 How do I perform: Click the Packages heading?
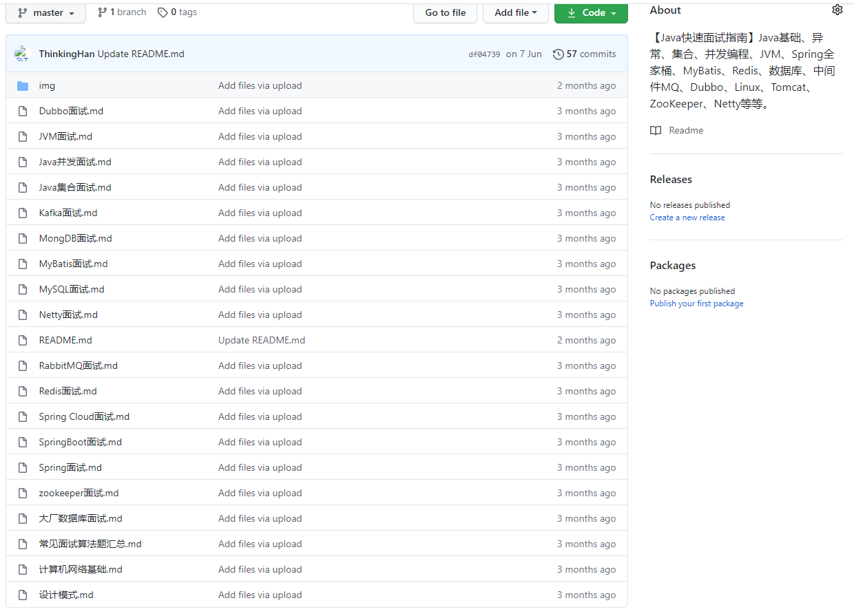pos(673,265)
